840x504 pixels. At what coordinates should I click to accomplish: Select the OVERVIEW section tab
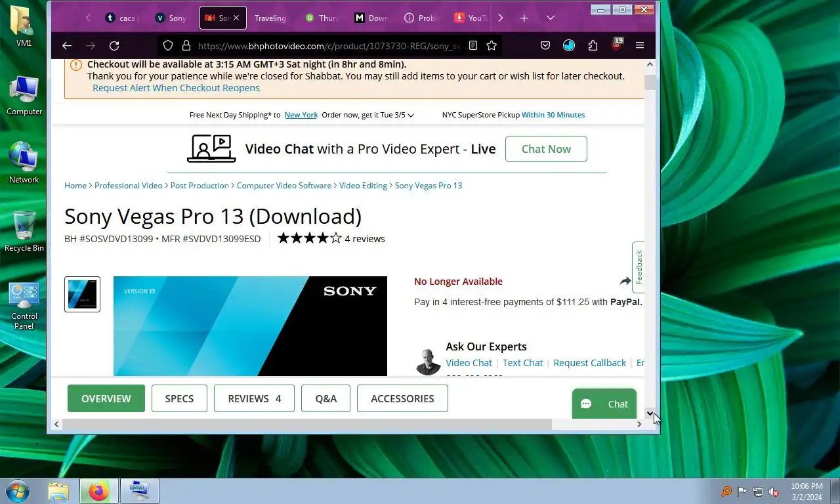(106, 398)
